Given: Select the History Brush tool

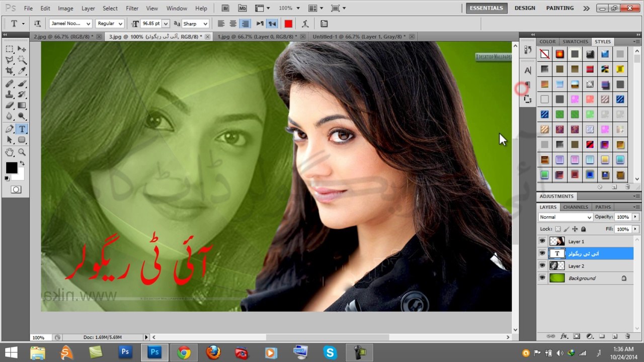Looking at the screenshot, I should 22,95.
